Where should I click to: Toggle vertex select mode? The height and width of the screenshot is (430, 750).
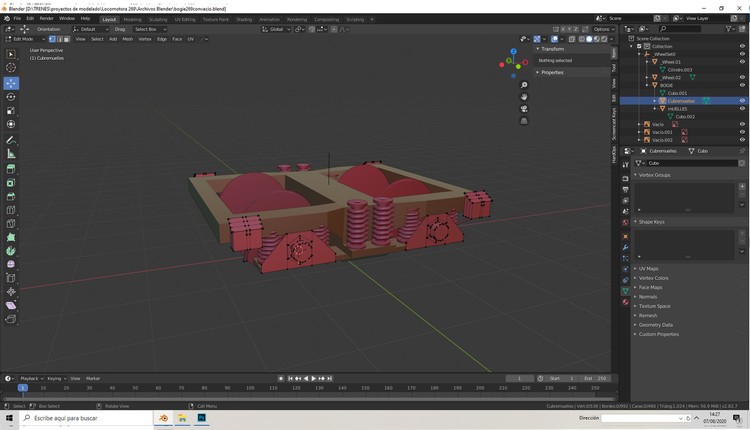pyautogui.click(x=52, y=39)
